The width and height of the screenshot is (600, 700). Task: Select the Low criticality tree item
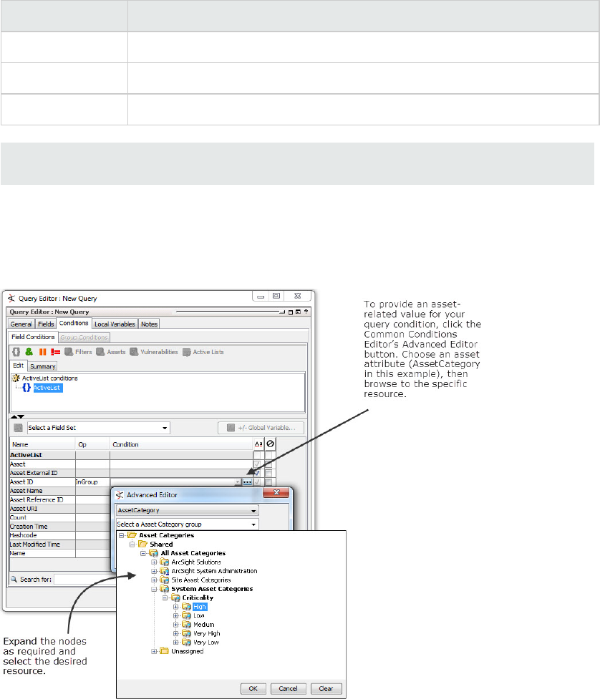coord(199,615)
